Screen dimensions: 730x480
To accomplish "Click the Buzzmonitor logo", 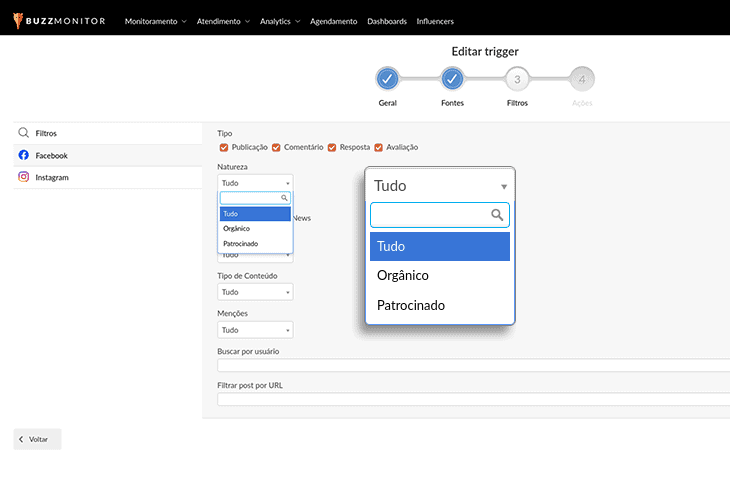I will point(59,20).
